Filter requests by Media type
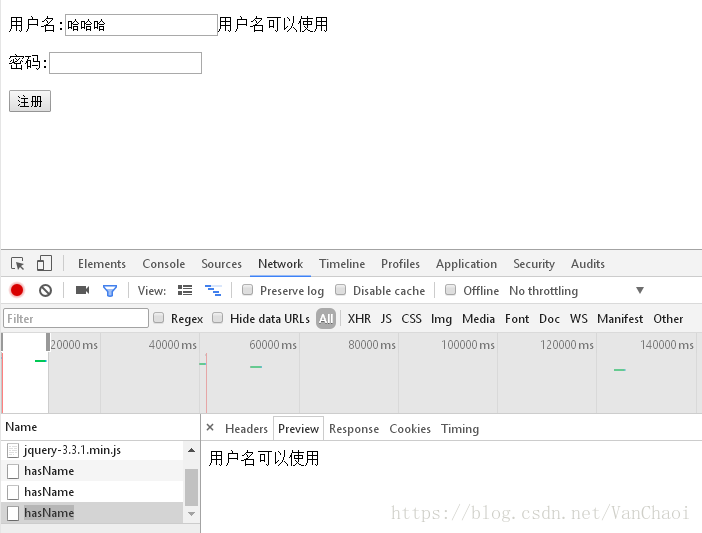 coord(478,319)
